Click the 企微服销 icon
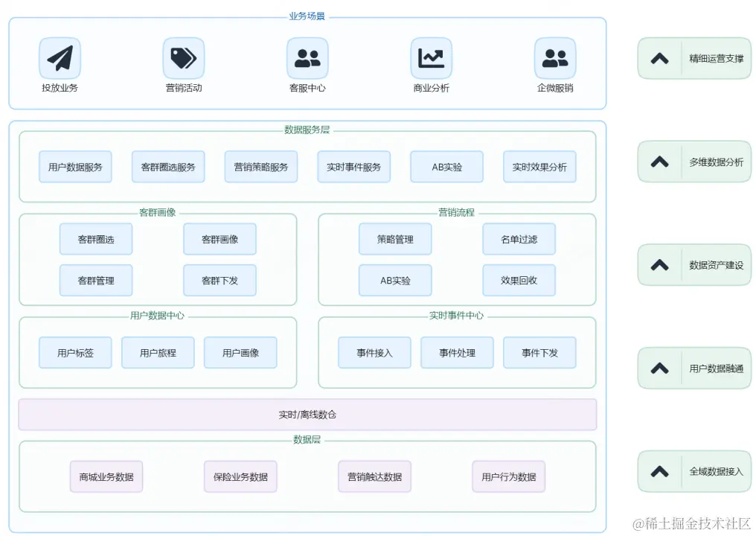Image resolution: width=756 pixels, height=536 pixels. [554, 58]
